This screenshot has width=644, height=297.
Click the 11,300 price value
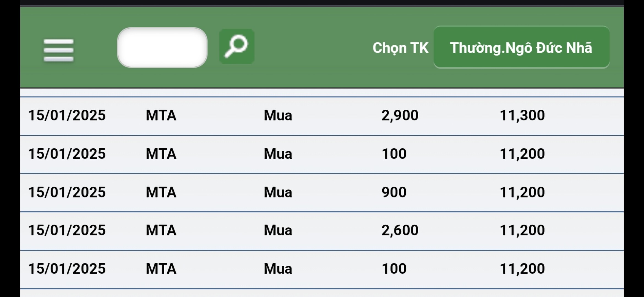pos(522,115)
